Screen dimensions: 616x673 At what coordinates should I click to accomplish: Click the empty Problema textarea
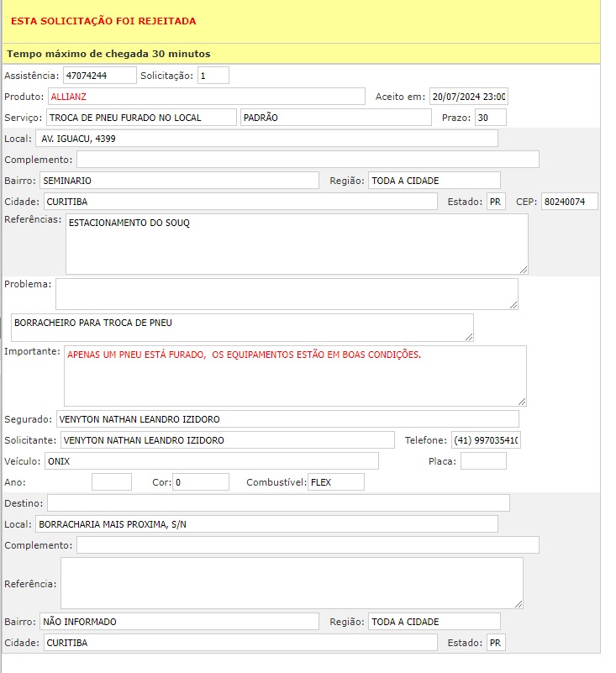tap(287, 294)
